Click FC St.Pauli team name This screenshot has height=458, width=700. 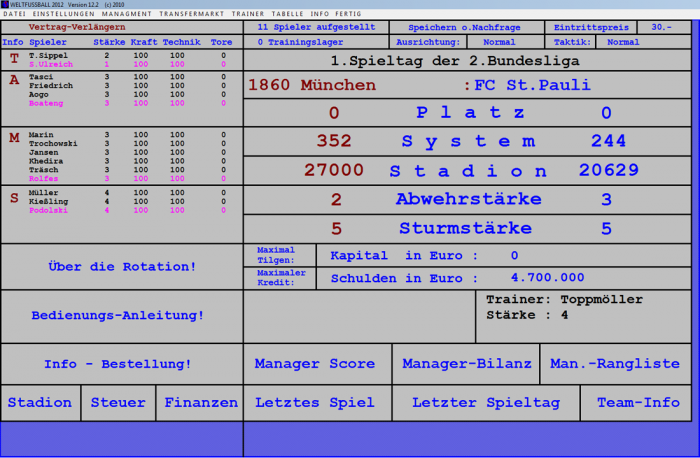coord(532,85)
